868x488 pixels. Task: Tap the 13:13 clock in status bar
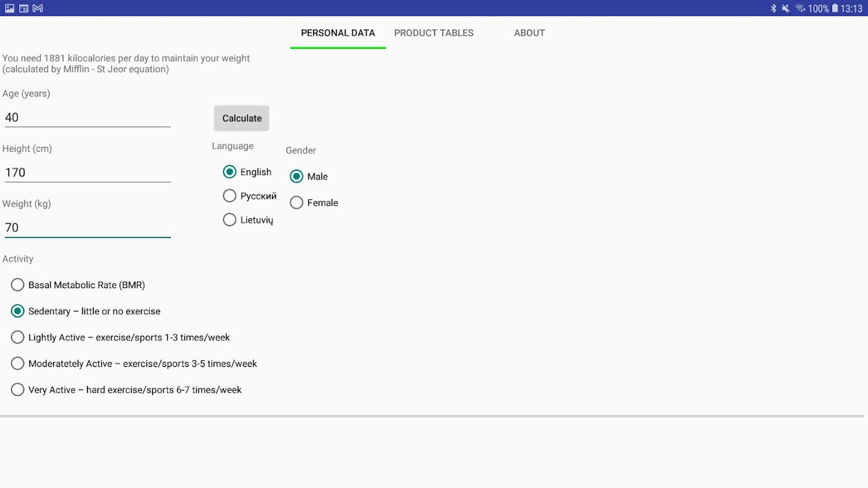click(x=852, y=9)
